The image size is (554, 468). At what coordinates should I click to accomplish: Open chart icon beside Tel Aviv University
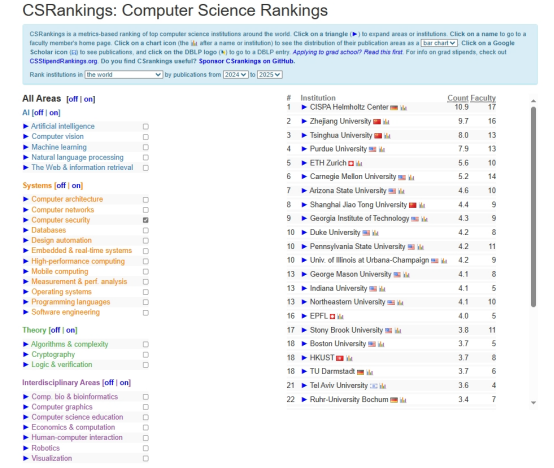click(x=383, y=386)
